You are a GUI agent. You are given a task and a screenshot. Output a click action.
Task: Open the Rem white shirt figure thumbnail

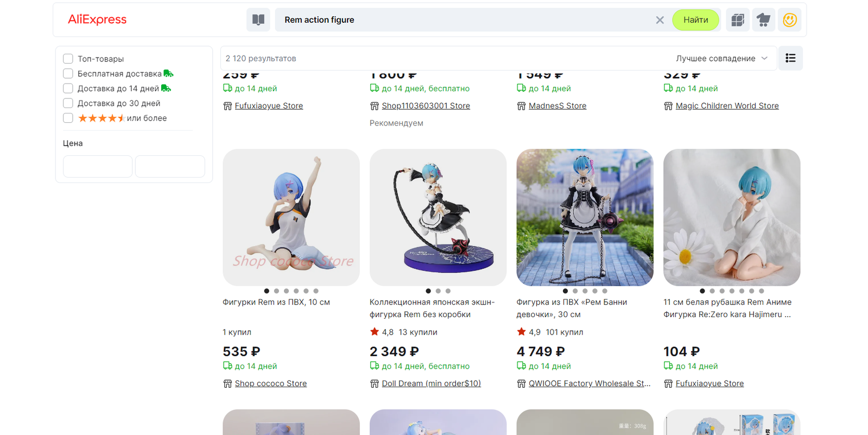point(732,217)
